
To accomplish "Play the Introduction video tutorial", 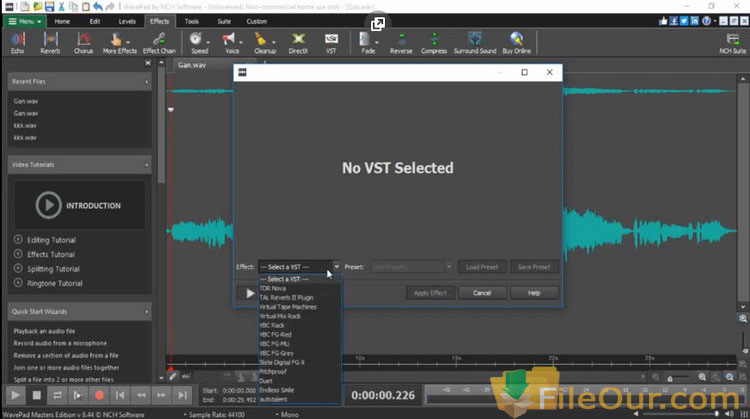I will point(79,205).
